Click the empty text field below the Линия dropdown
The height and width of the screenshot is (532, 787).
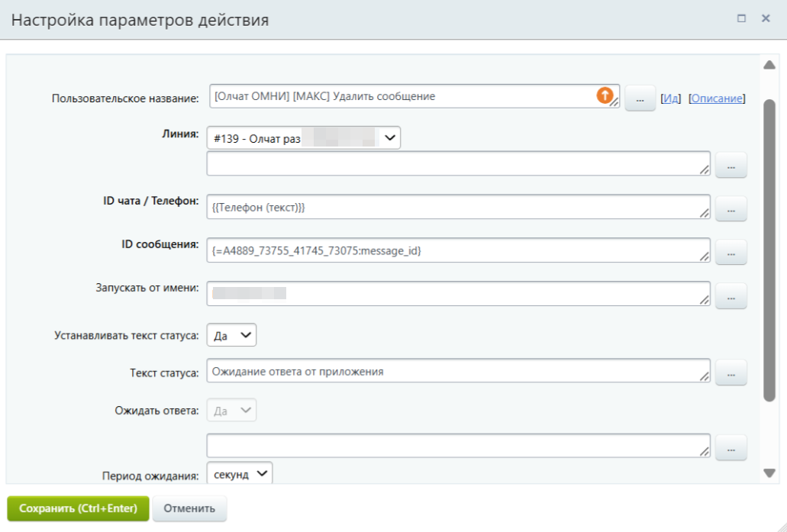(458, 163)
